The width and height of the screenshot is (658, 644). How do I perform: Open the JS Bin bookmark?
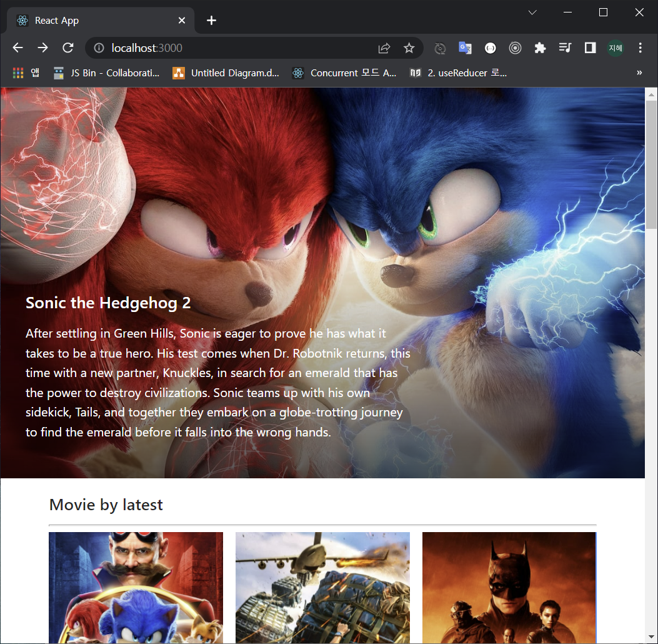(107, 73)
